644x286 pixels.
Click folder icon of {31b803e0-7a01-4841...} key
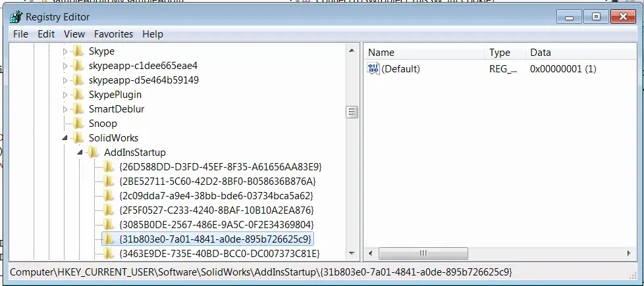pyautogui.click(x=109, y=239)
